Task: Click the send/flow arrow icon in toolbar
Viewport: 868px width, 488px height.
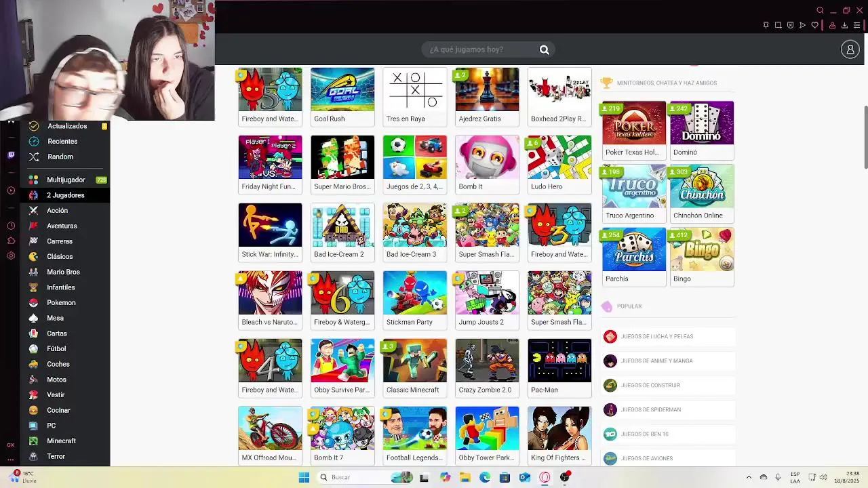Action: (802, 25)
